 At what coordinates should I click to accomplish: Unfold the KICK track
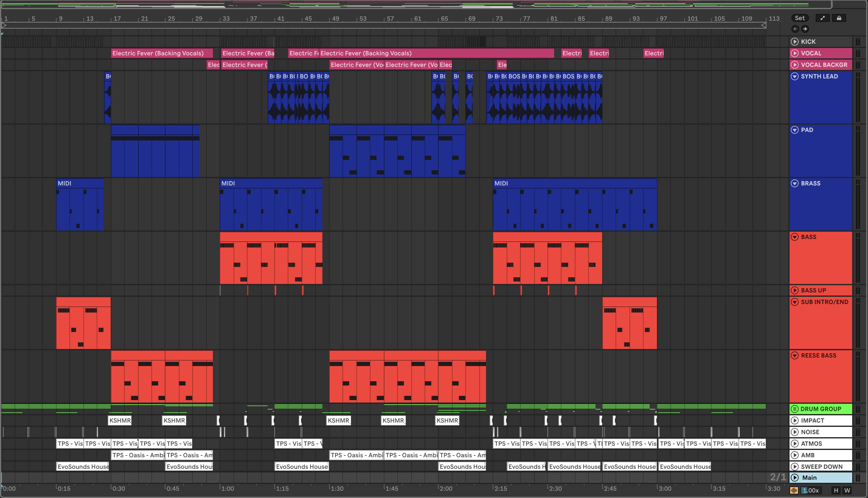coord(794,42)
